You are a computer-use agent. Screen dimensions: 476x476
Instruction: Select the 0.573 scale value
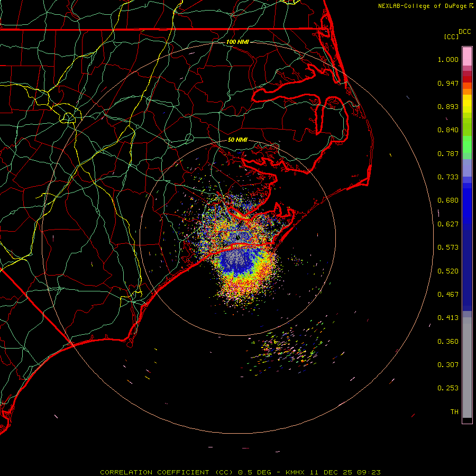pyautogui.click(x=448, y=248)
